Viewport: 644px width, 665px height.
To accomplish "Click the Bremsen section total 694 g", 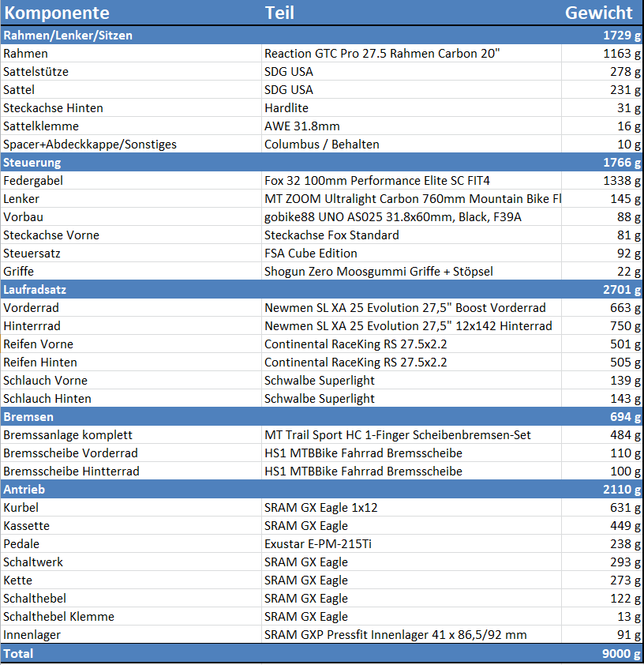I will click(x=620, y=417).
